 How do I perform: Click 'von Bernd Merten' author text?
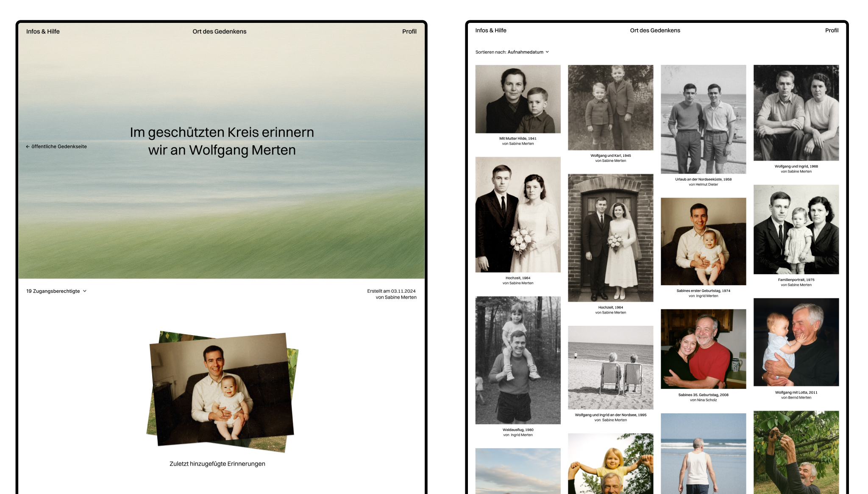[796, 397]
